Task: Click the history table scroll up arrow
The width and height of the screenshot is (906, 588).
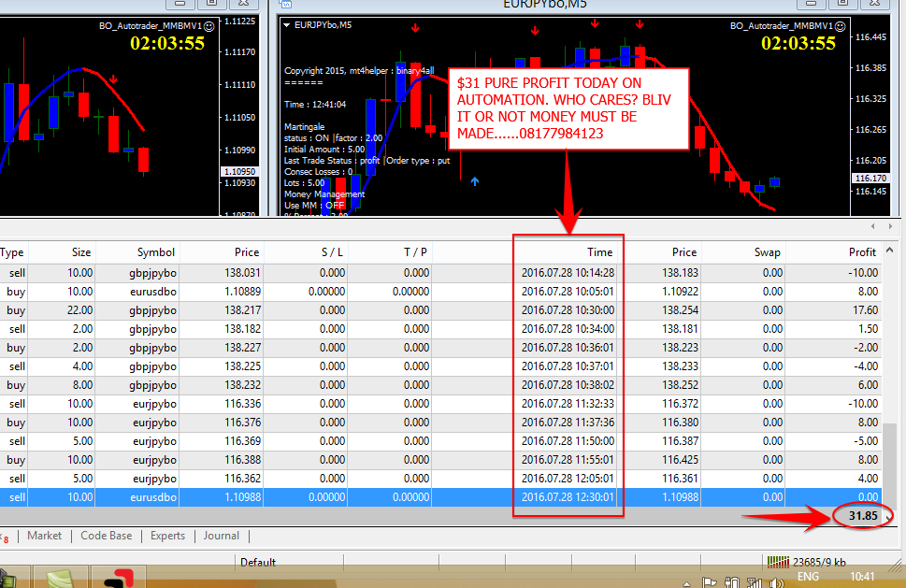Action: pos(890,251)
